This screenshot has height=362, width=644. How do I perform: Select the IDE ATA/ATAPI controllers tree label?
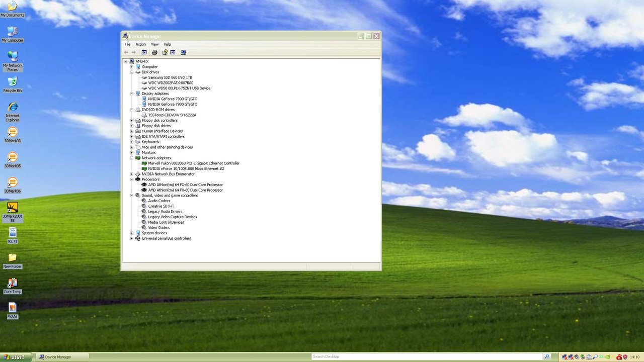pos(163,137)
